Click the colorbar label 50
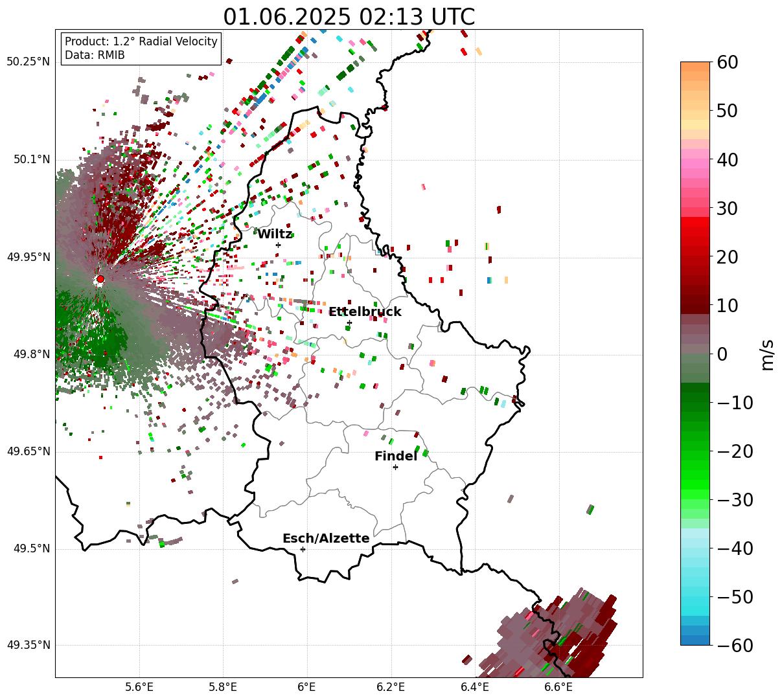Image resolution: width=782 pixels, height=700 pixels. tap(727, 111)
